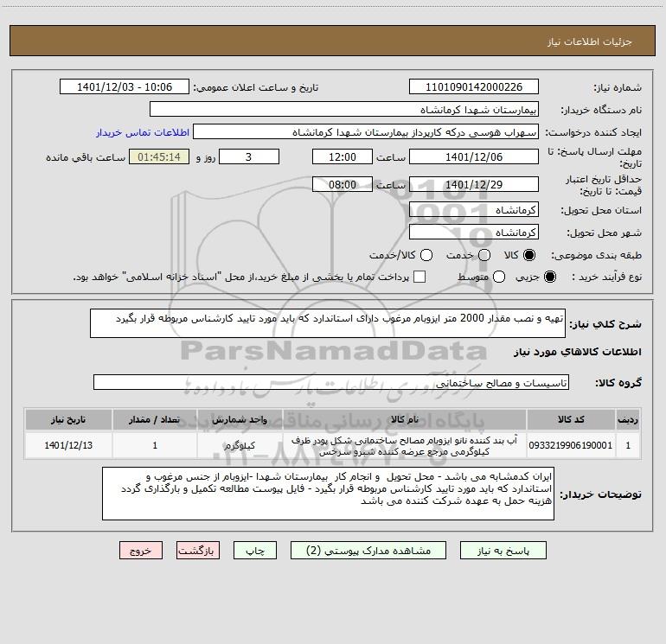Screen dimensions: 666x644
Task: Click the چاپ print button
Action: point(255,550)
